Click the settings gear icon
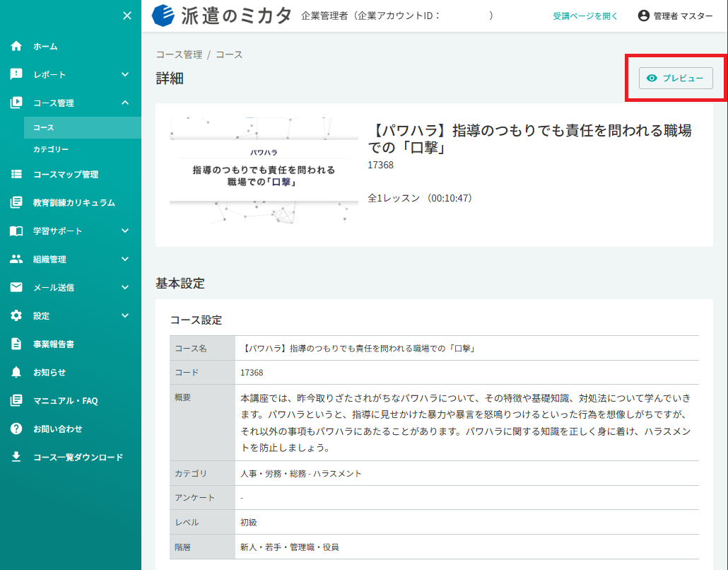The width and height of the screenshot is (728, 570). (16, 315)
